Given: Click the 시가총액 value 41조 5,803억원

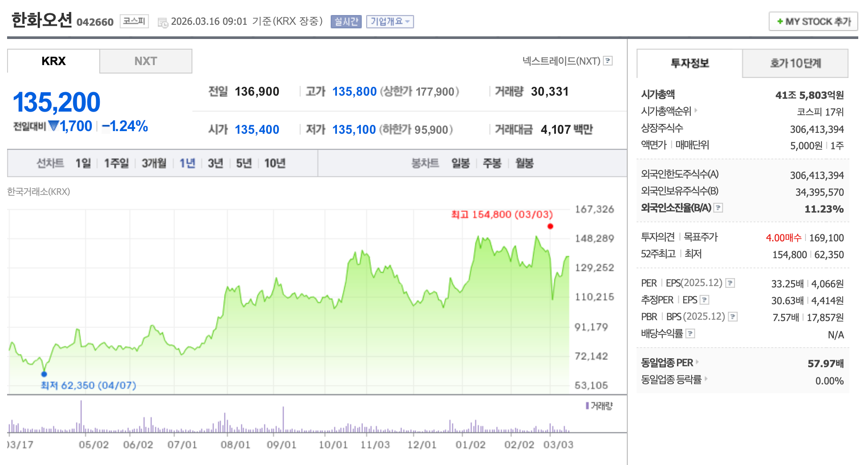Looking at the screenshot, I should [x=809, y=95].
